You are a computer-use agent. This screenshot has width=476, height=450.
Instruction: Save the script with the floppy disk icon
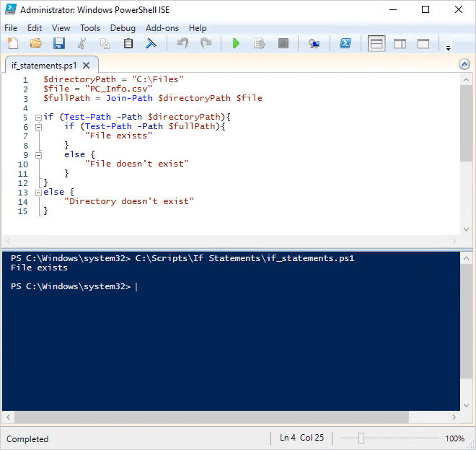(x=59, y=43)
